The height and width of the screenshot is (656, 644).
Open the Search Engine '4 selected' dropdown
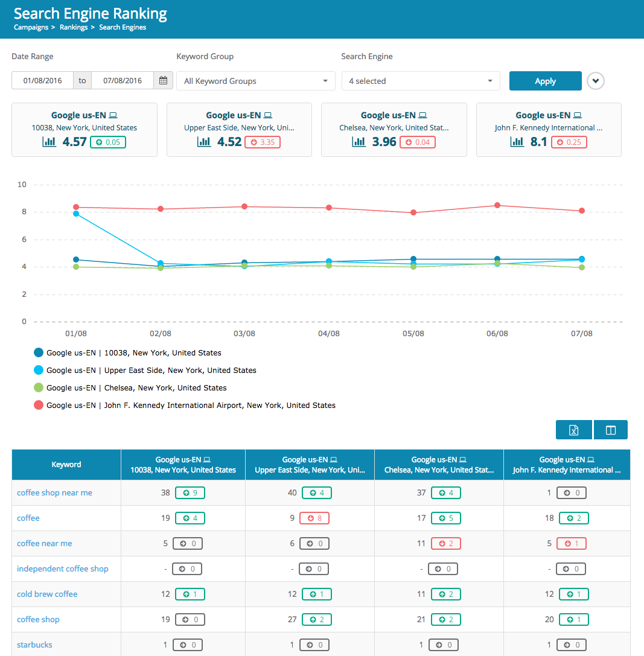[x=420, y=81]
